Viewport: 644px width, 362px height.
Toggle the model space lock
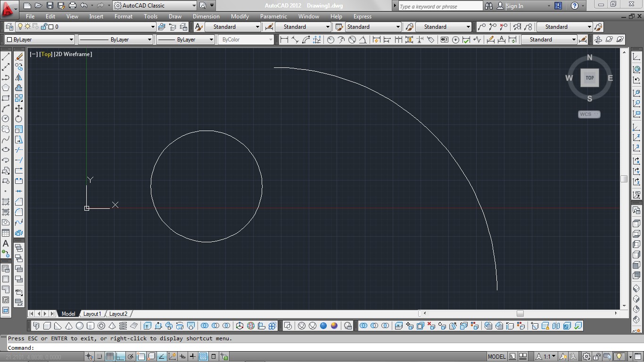point(596,356)
